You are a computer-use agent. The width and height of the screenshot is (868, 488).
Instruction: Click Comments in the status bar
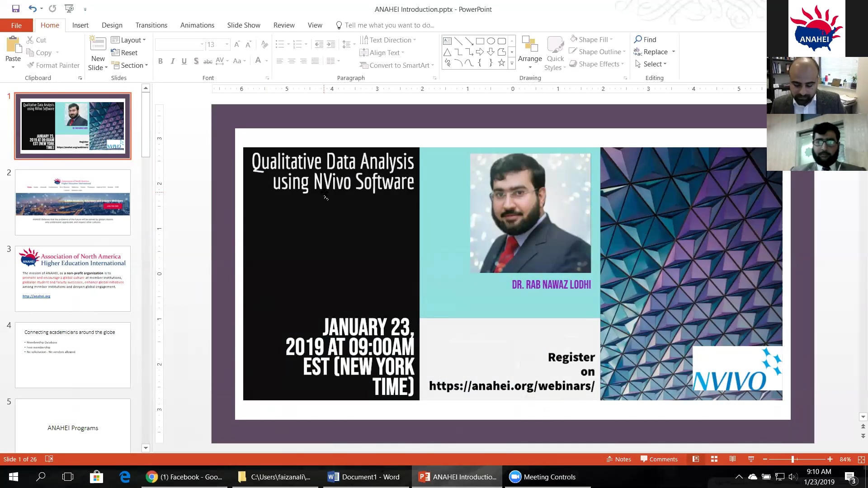click(659, 459)
